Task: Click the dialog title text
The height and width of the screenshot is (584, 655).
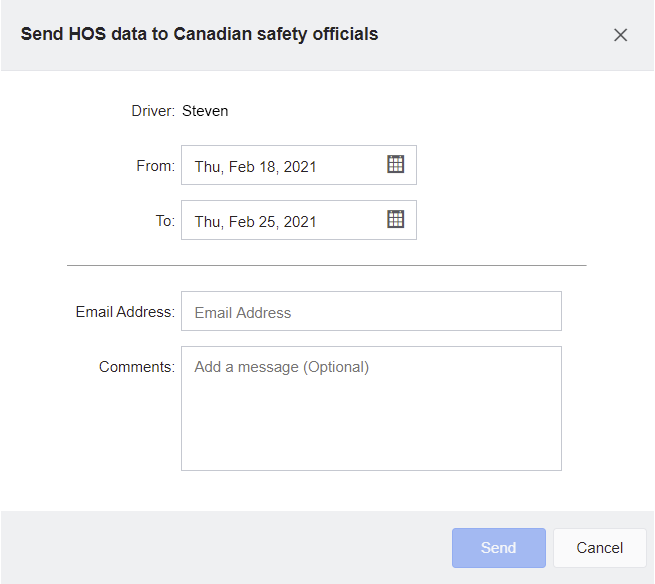Action: tap(200, 34)
